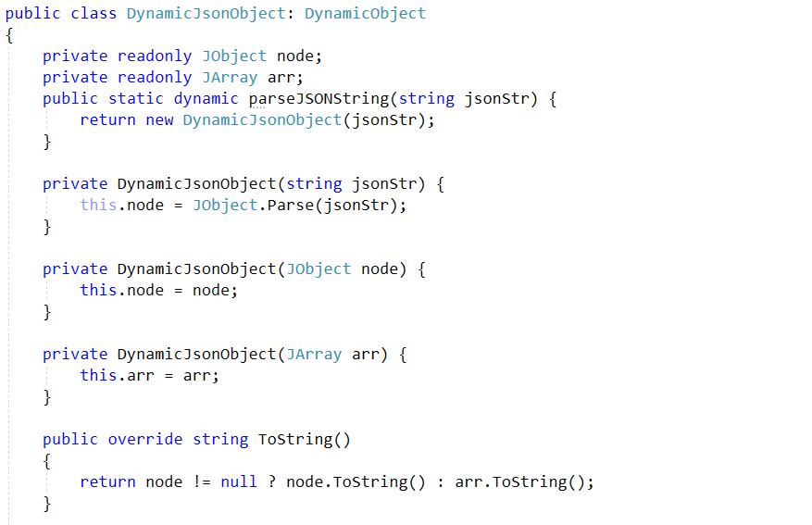812x525 pixels.
Task: Click the override keyword before ToString
Action: 145,439
